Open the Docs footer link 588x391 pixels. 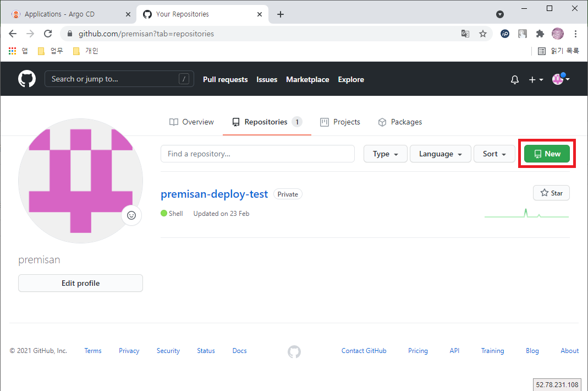point(240,351)
